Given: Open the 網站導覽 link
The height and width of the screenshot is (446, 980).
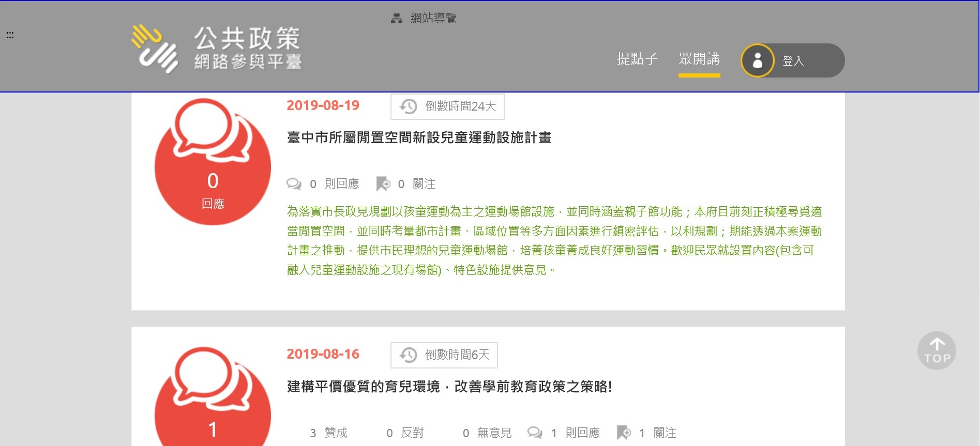Looking at the screenshot, I should pos(433,19).
